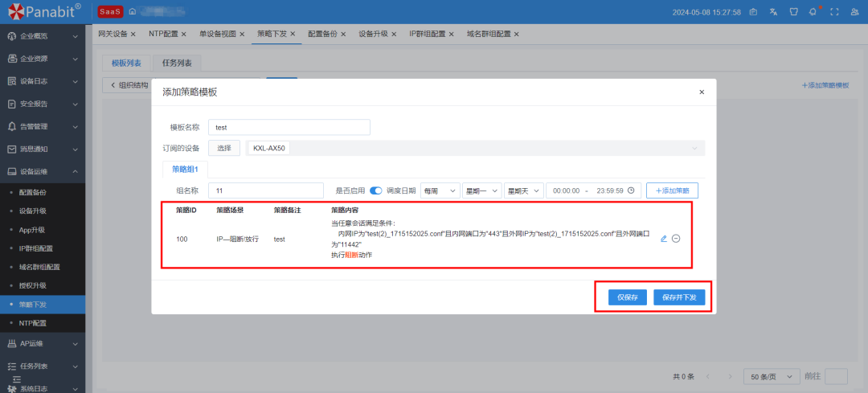This screenshot has height=393, width=868.
Task: Open the theme (shirt) skin icon
Action: [792, 11]
